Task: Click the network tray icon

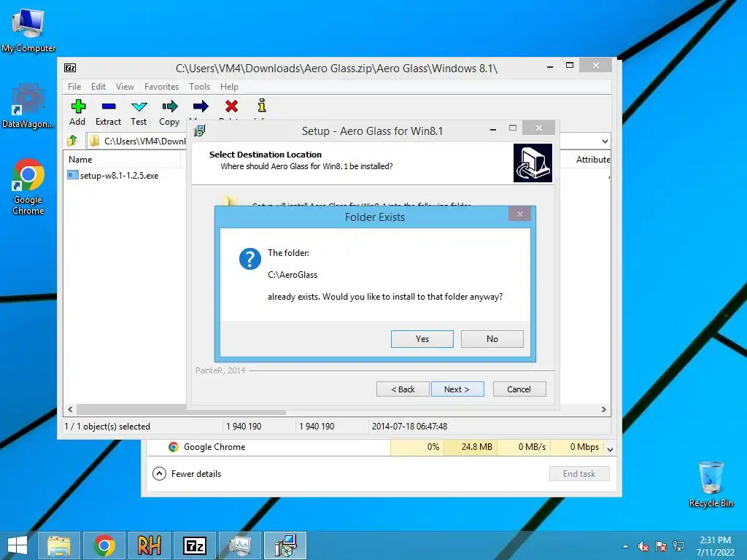Action: point(678,546)
